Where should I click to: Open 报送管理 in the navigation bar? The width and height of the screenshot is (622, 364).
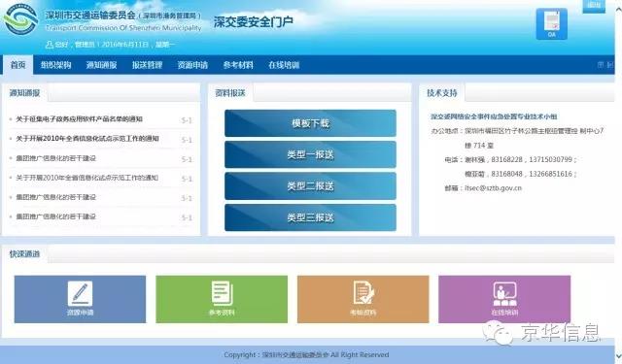click(x=147, y=65)
